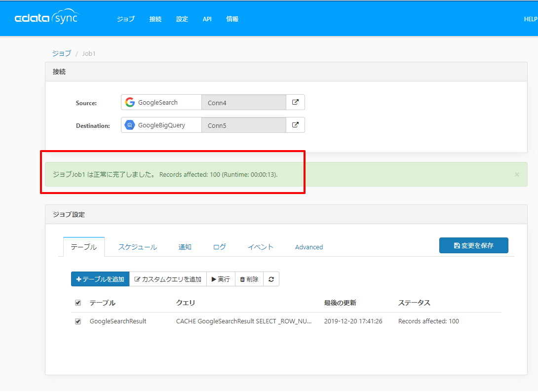Toggle the select-all tables checkbox
The width and height of the screenshot is (538, 392).
(x=78, y=303)
